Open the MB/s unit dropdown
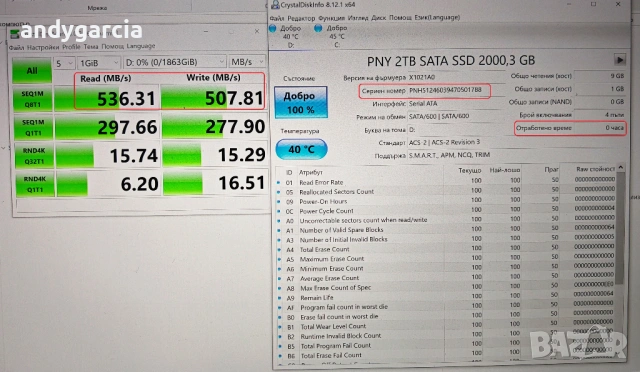The height and width of the screenshot is (372, 640). click(x=247, y=62)
